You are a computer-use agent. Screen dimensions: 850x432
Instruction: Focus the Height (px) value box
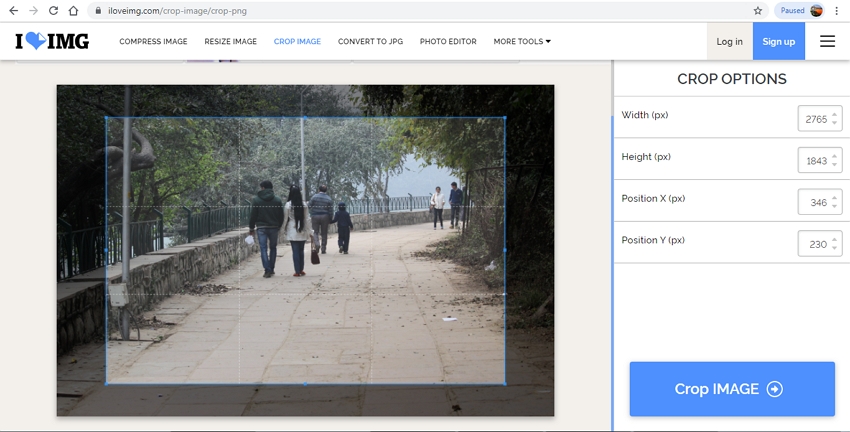point(815,161)
